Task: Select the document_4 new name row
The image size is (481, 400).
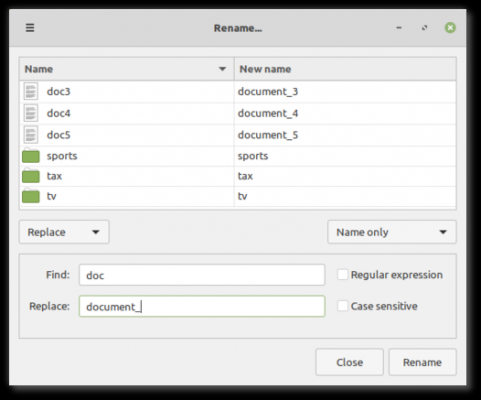Action: tap(345, 113)
